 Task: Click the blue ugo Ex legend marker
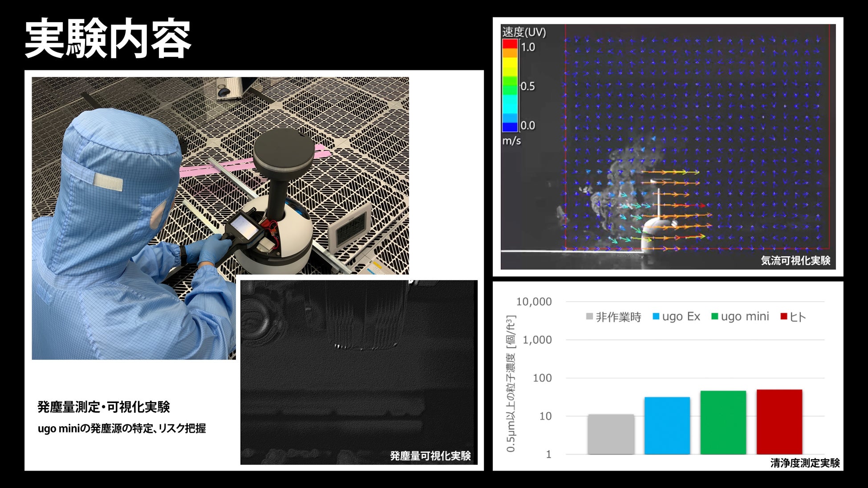pos(656,317)
